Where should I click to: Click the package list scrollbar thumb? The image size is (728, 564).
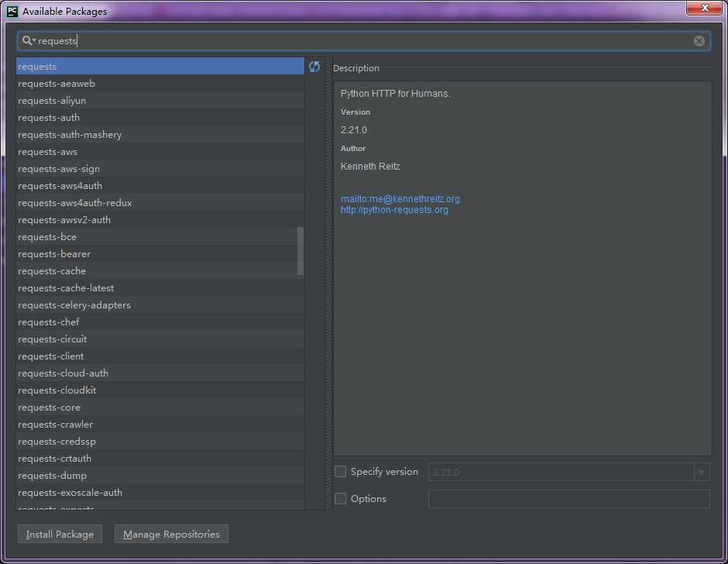(x=300, y=251)
